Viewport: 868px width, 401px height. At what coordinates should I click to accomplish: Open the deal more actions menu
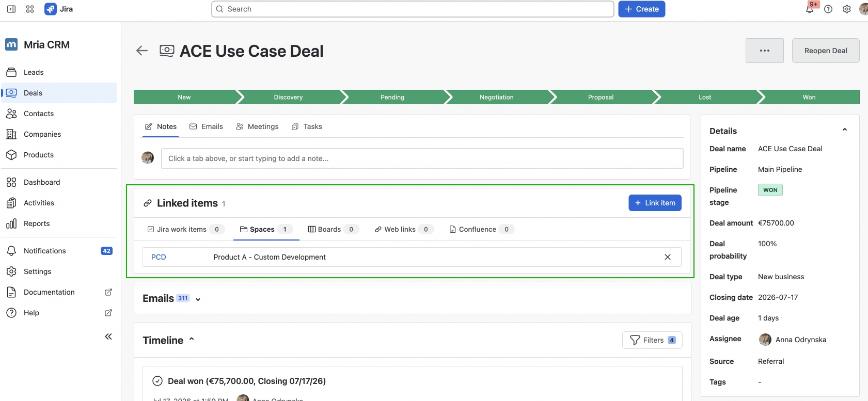[x=765, y=51]
